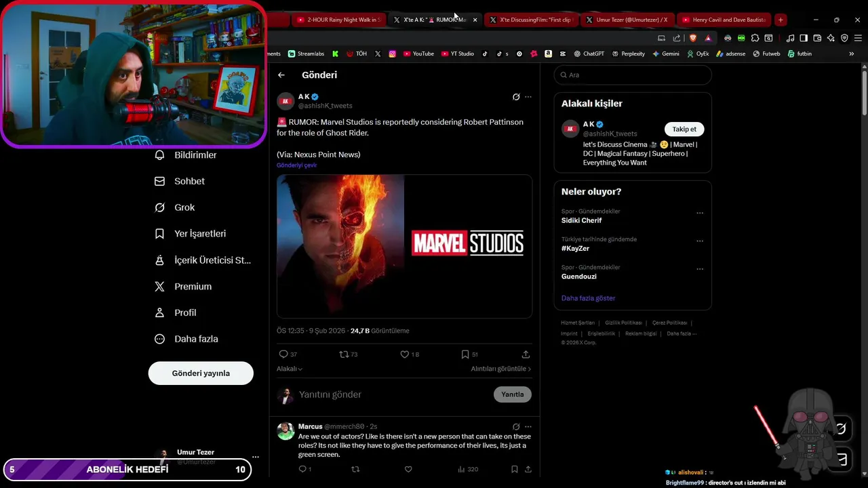
Task: Reply to AK's post with 37 comments
Action: [x=288, y=354]
